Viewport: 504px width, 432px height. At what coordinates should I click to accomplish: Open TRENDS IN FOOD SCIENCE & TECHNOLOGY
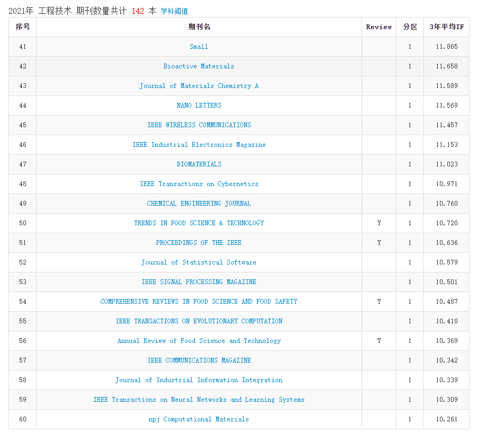pos(199,223)
